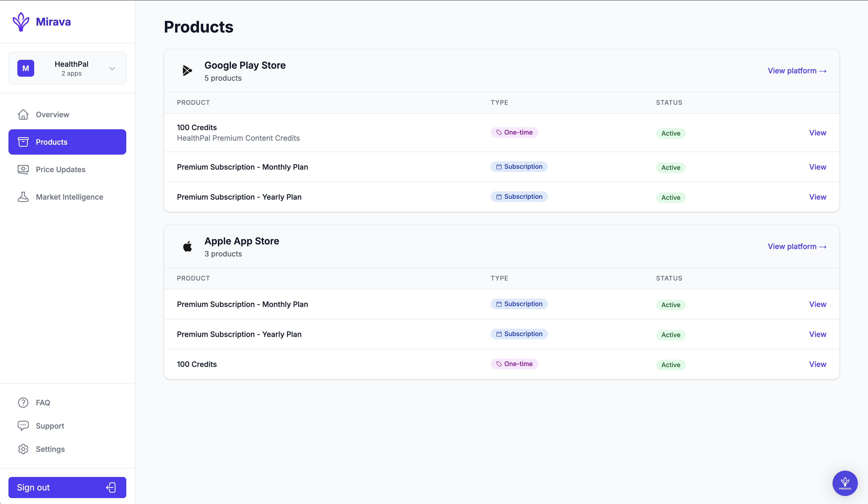Click the Apple logo icon
868x504 pixels.
tap(187, 247)
